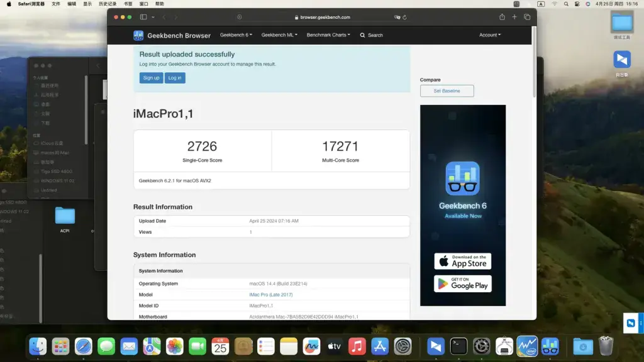Open the iMac Pro (Late 2017) link

(271, 295)
